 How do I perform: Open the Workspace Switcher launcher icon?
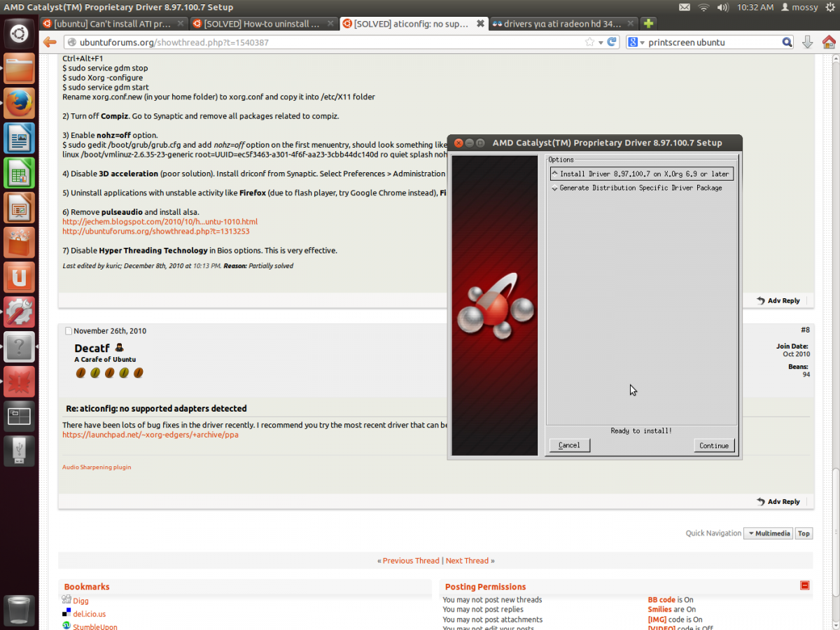point(19,417)
